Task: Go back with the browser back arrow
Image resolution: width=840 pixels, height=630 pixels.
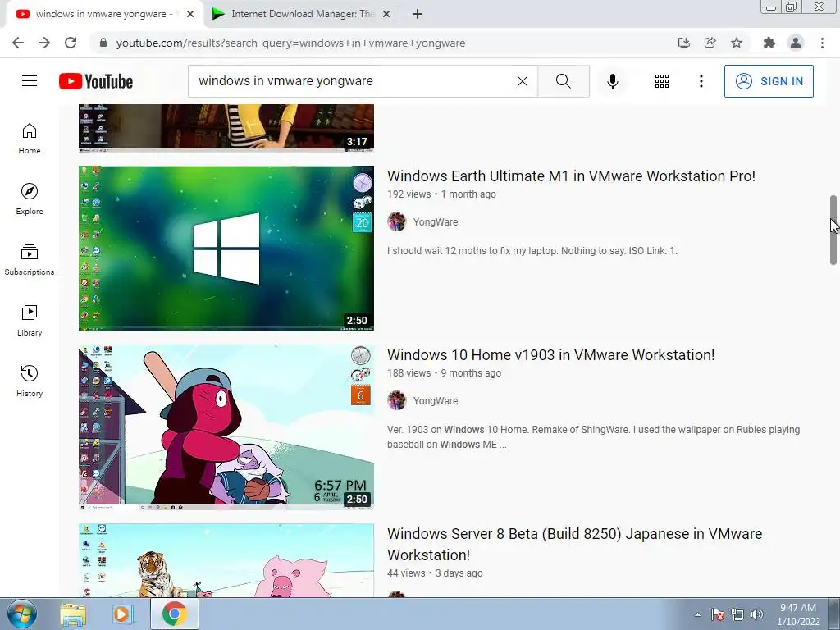Action: tap(18, 43)
